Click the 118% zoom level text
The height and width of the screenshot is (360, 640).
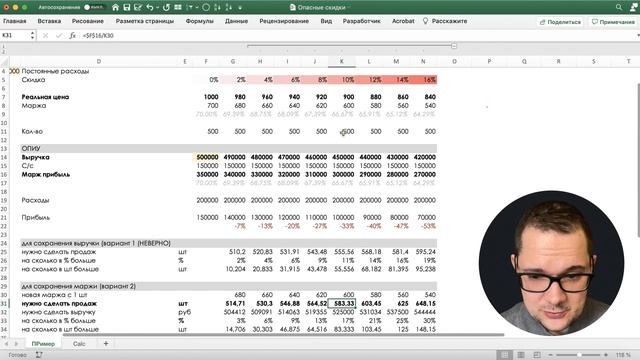(623, 355)
